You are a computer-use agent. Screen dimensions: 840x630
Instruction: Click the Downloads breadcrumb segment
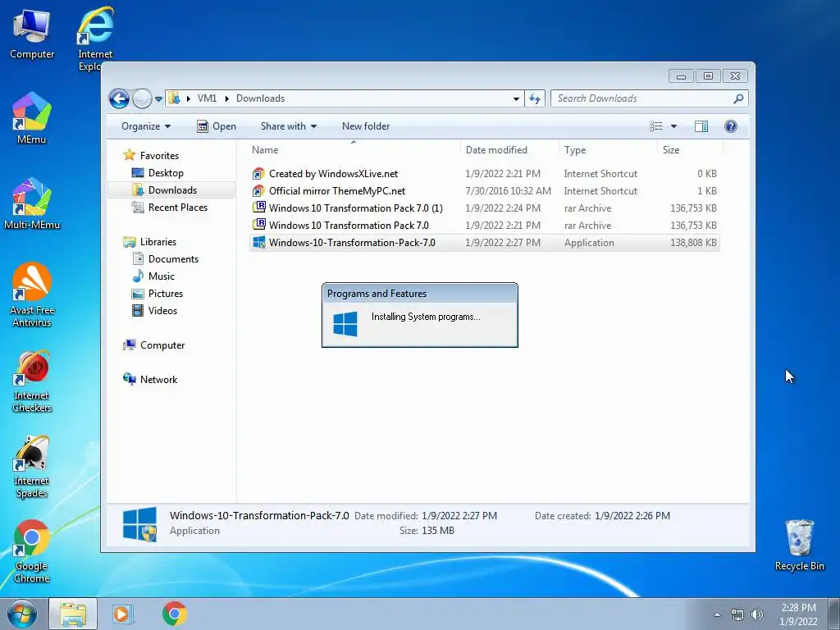tap(260, 98)
